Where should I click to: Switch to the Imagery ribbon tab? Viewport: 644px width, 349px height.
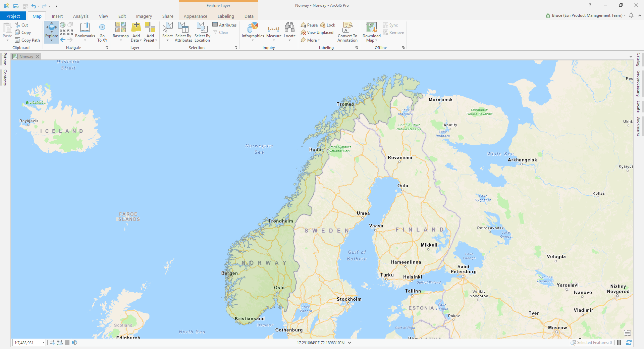[144, 16]
